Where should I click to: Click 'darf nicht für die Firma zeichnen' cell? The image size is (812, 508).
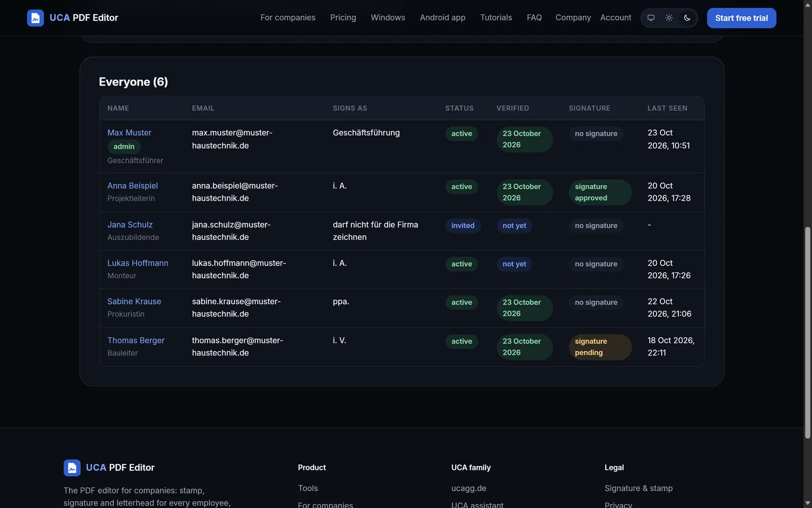[x=376, y=231]
